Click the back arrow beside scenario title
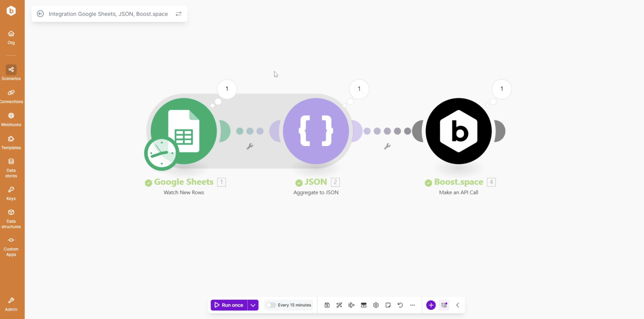This screenshot has height=319, width=644. tap(40, 14)
